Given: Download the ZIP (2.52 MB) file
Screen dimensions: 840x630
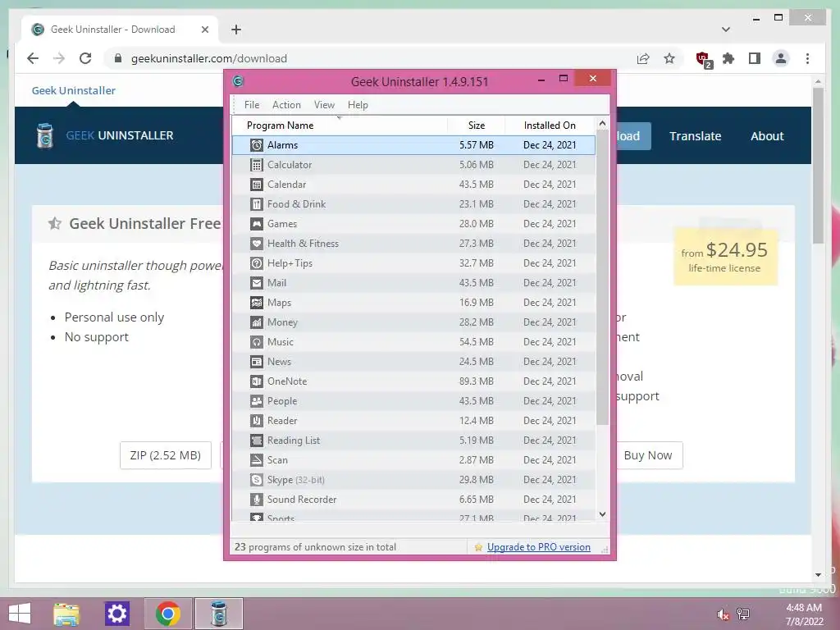Looking at the screenshot, I should (166, 455).
